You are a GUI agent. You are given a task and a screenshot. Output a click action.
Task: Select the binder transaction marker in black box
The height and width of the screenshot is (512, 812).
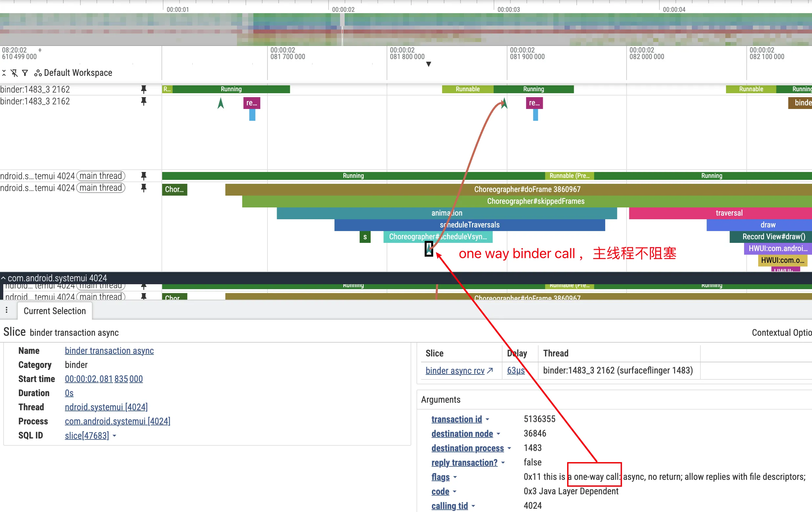[x=429, y=249]
